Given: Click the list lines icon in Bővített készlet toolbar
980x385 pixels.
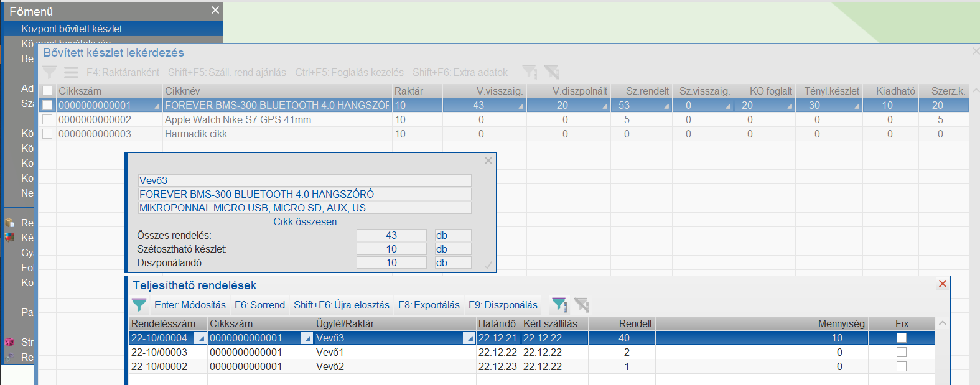Looking at the screenshot, I should coord(72,72).
